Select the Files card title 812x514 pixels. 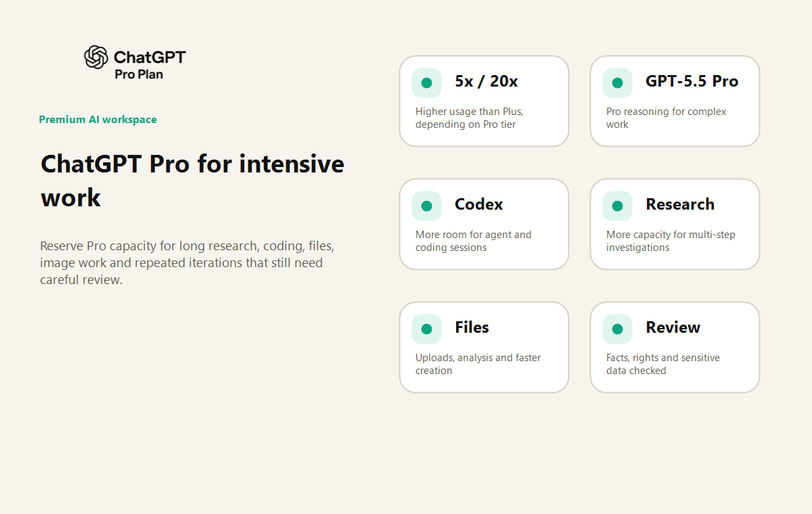pyautogui.click(x=472, y=327)
